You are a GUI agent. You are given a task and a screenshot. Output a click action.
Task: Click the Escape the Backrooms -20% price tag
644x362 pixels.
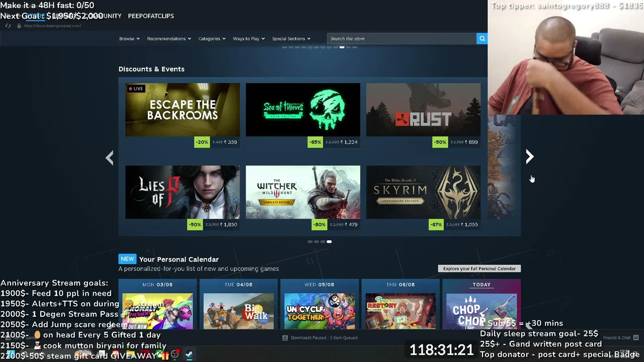(217, 142)
